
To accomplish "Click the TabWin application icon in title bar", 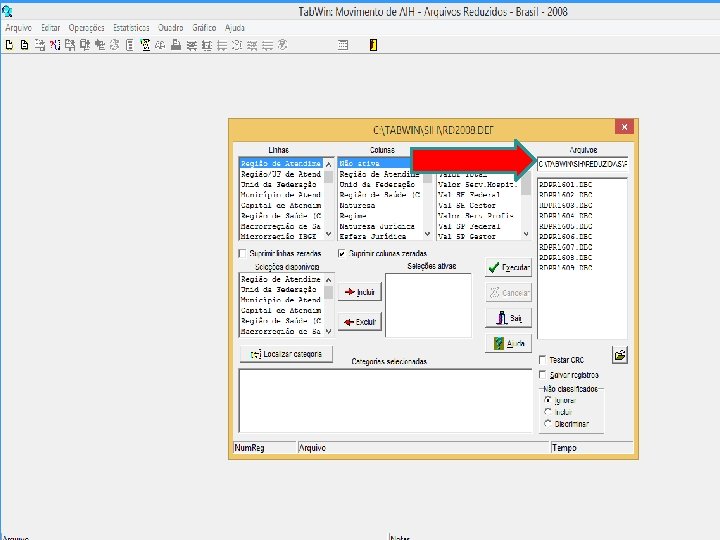I will click(7, 11).
